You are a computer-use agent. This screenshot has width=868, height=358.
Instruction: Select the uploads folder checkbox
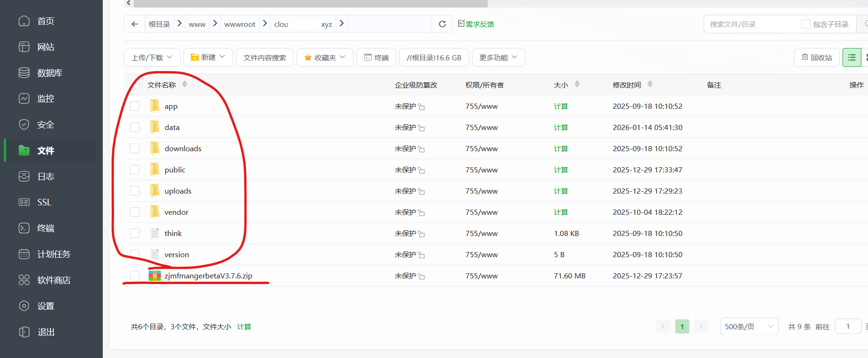pos(135,191)
